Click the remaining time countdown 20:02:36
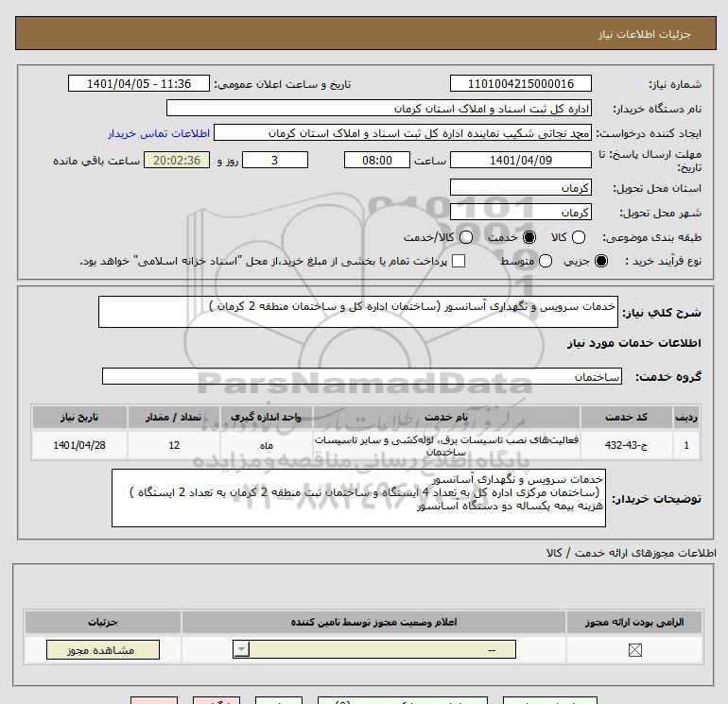 point(177,160)
